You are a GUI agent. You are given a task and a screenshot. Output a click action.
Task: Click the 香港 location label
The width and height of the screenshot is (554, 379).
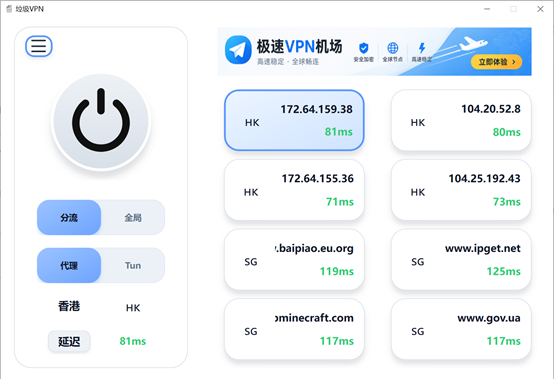[69, 306]
